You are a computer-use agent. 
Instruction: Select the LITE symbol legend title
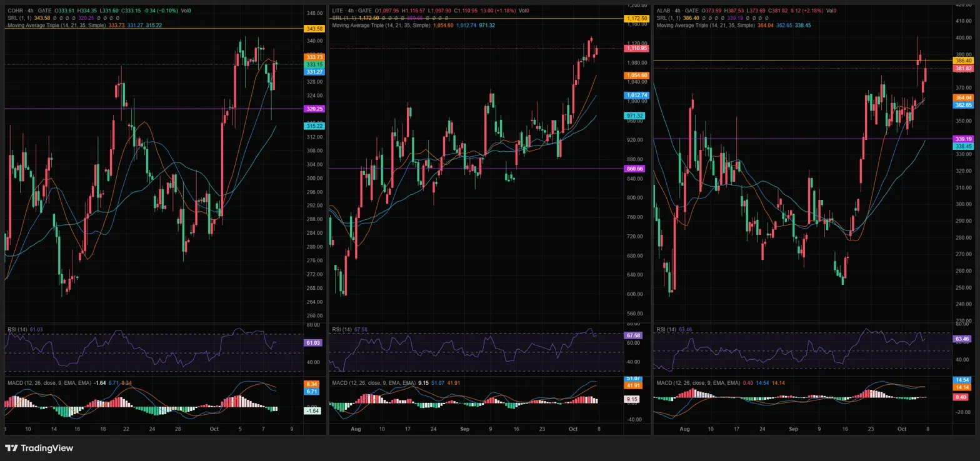[x=352, y=11]
